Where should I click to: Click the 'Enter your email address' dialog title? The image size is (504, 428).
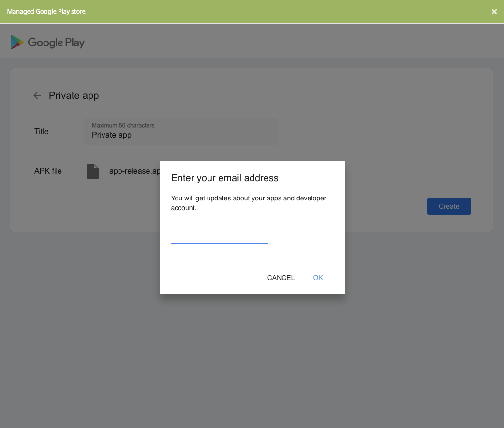tap(224, 178)
